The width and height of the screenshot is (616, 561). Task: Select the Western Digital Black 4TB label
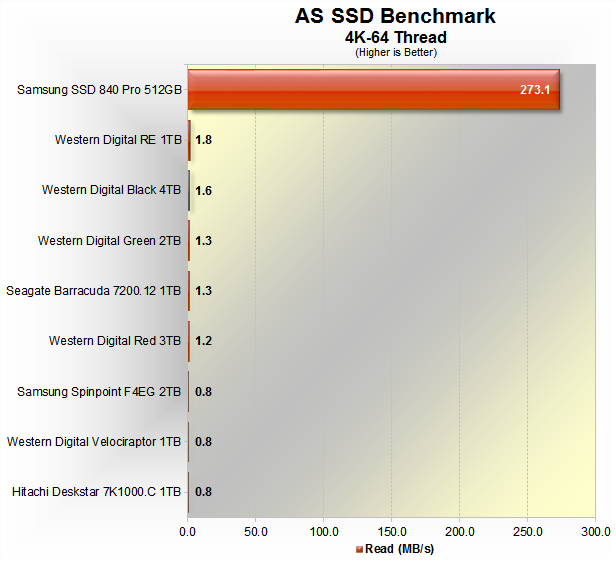pyautogui.click(x=112, y=190)
